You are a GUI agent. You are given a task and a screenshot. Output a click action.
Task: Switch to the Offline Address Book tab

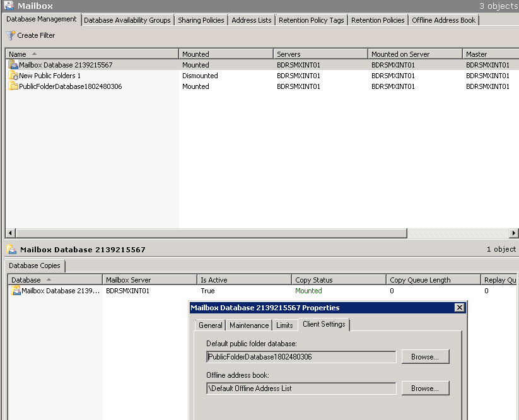click(443, 20)
